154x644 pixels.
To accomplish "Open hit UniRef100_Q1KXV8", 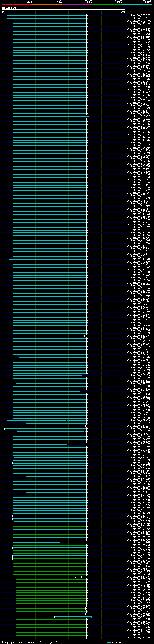I will click(x=138, y=87).
